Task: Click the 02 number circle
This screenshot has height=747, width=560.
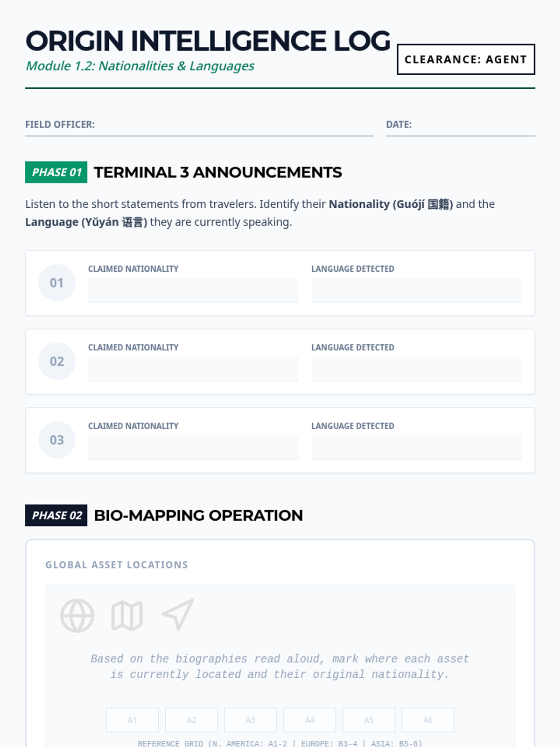Action: coord(57,361)
